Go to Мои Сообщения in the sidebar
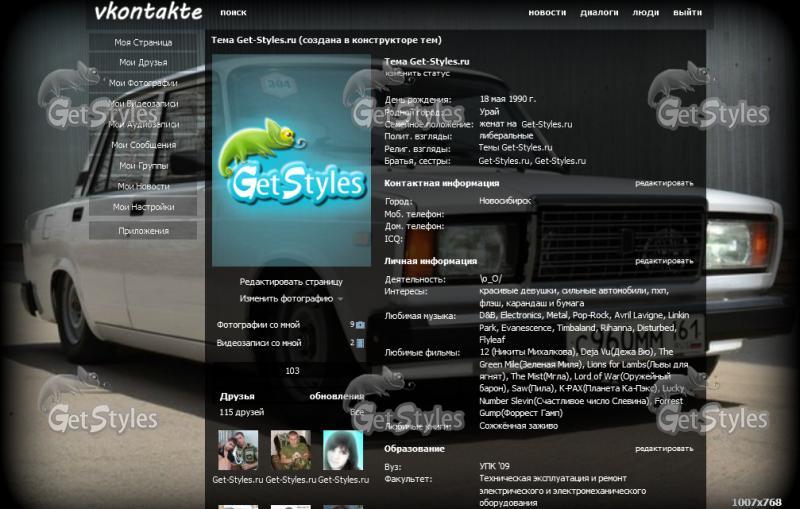The image size is (800, 509). [143, 145]
